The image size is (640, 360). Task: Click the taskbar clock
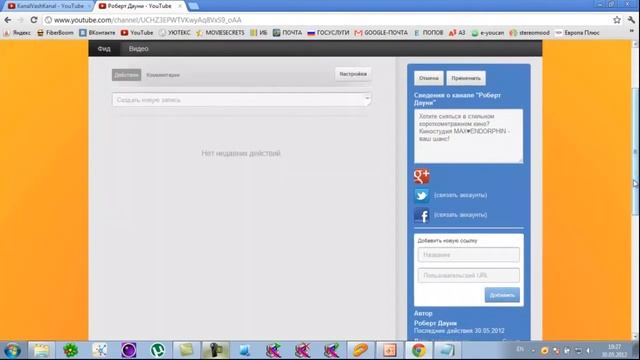[x=615, y=350]
